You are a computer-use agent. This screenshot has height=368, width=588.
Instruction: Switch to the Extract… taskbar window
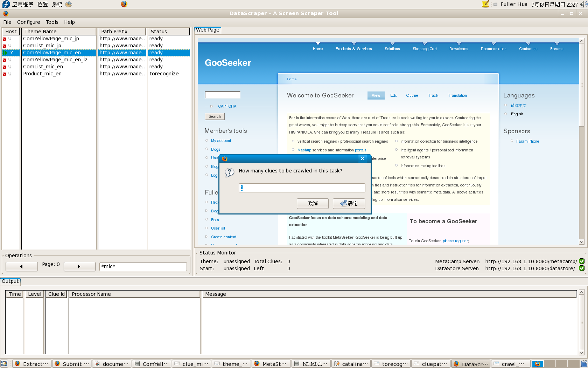click(x=32, y=364)
